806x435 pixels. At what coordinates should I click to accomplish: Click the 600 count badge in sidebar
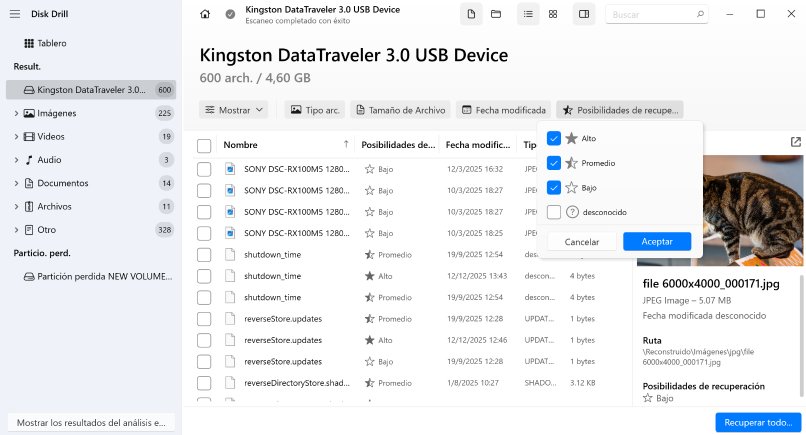tap(164, 90)
